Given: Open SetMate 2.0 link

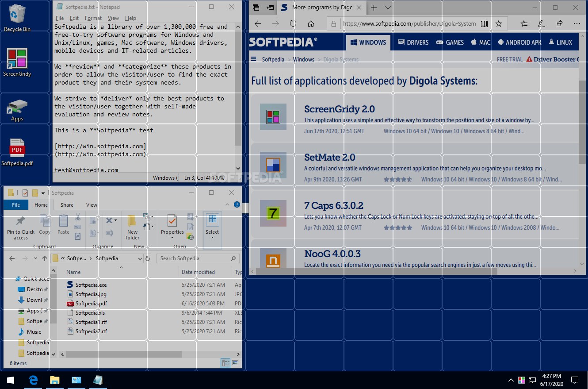Looking at the screenshot, I should (x=330, y=158).
